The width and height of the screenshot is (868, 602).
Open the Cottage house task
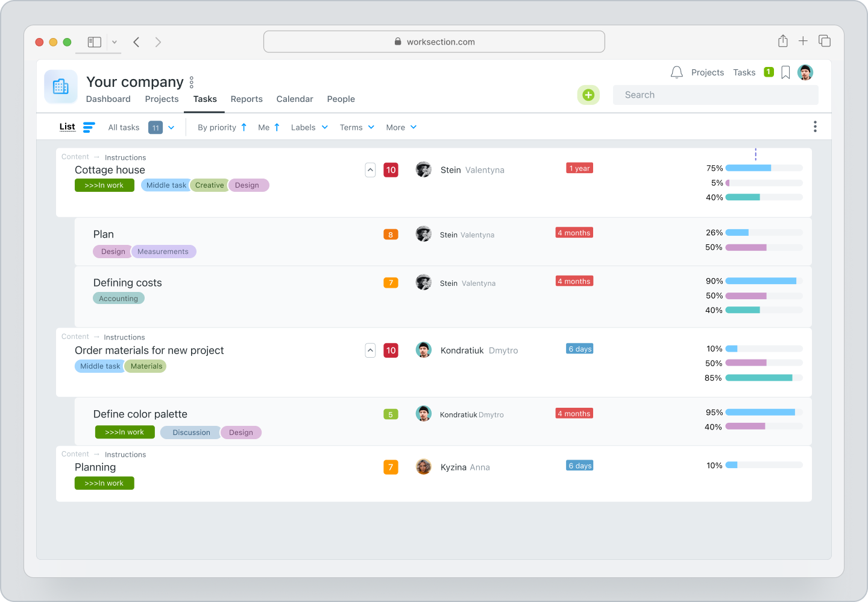pos(110,170)
